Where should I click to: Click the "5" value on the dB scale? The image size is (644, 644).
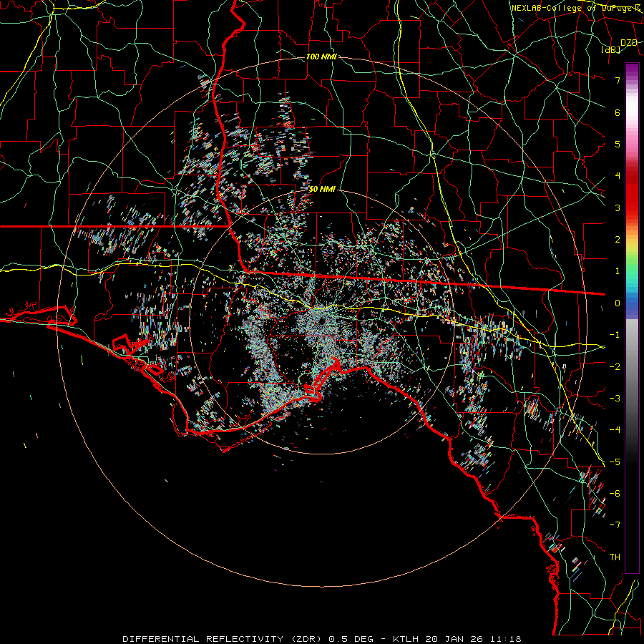(618, 144)
